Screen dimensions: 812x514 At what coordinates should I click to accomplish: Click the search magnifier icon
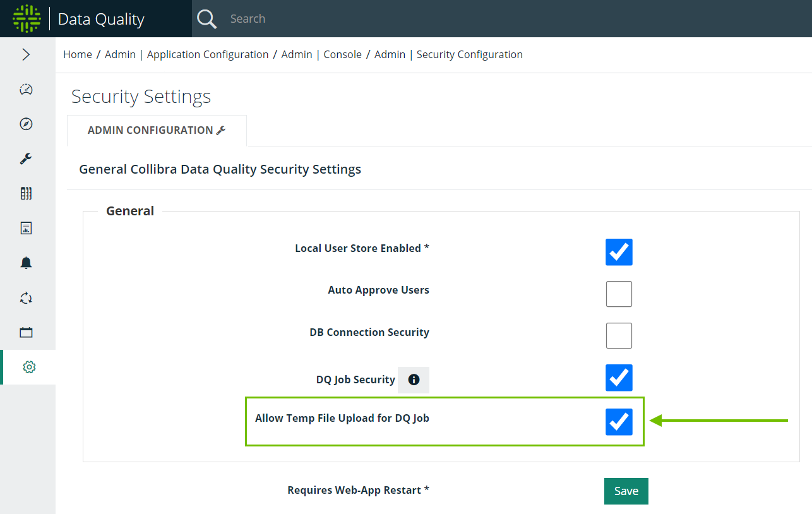pyautogui.click(x=206, y=19)
